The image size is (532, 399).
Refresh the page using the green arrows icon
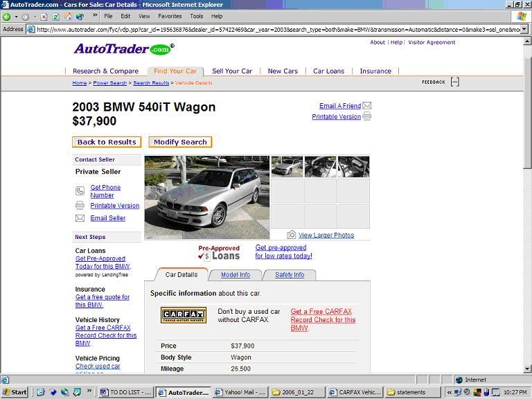click(56, 17)
